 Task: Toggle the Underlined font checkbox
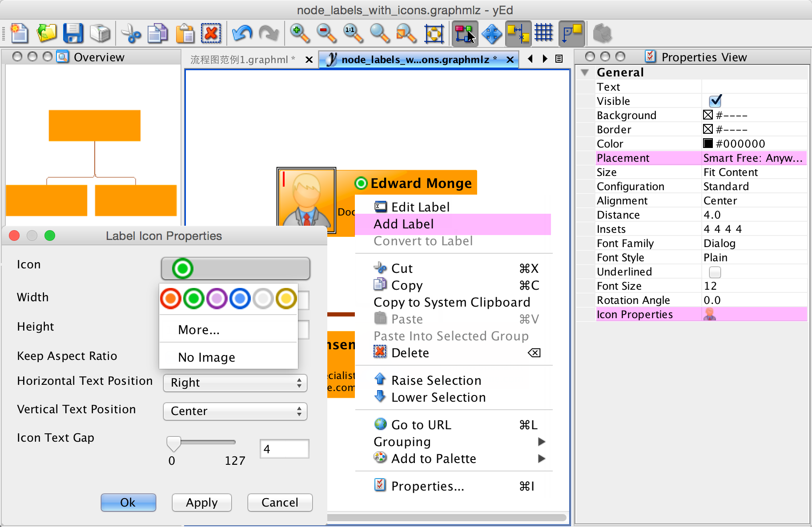coord(715,272)
